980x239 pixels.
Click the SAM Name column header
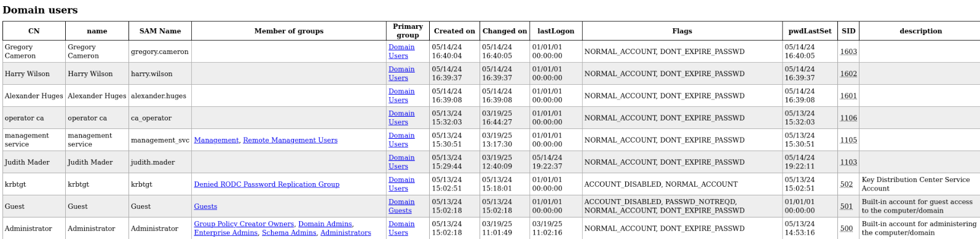pos(160,31)
